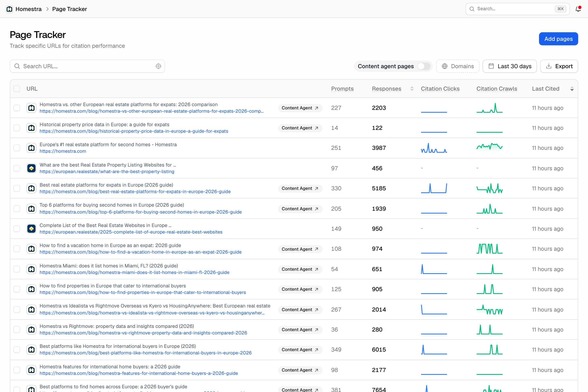Viewport: 588px width, 392px height.
Task: View citation crawls chart for Idealista comparison row
Action: point(490,310)
